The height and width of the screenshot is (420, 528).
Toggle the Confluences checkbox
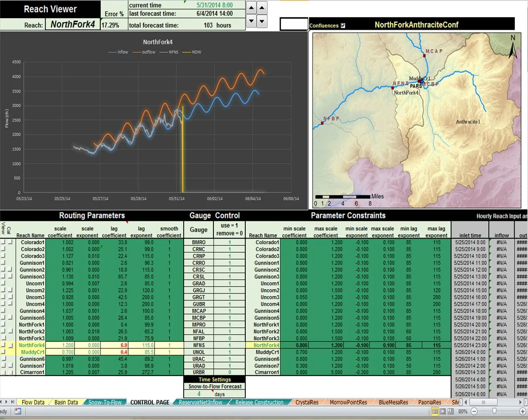[x=343, y=25]
